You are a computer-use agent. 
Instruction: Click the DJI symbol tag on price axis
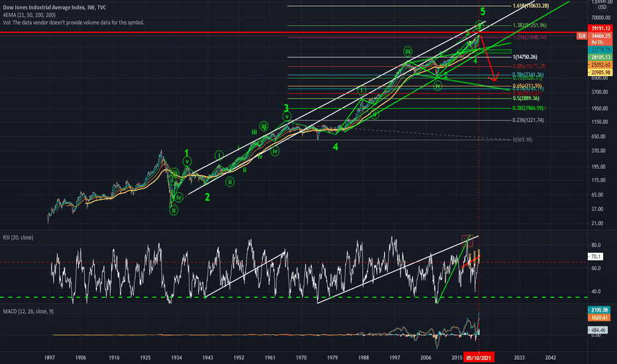(x=582, y=36)
